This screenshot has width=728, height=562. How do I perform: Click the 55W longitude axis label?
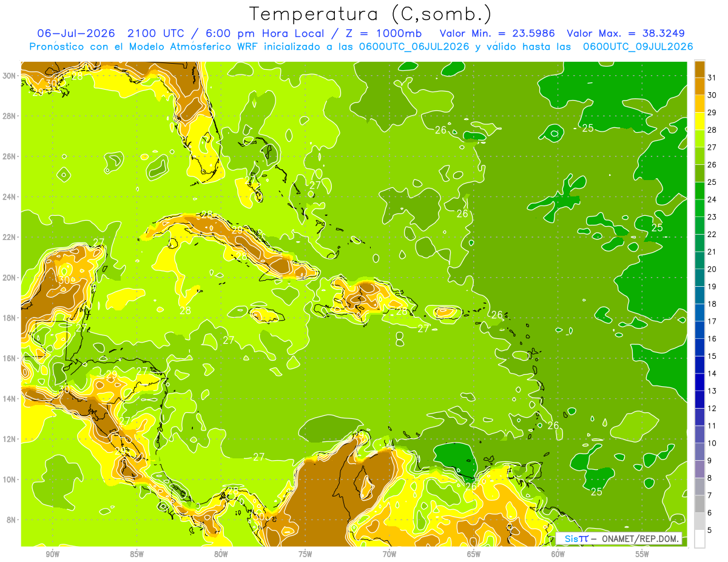coord(642,554)
